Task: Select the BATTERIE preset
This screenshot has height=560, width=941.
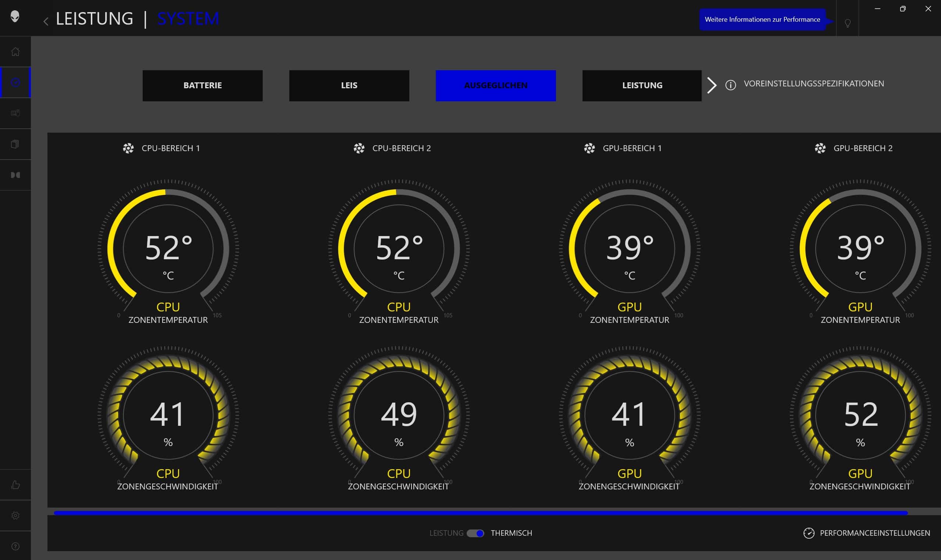Action: click(x=203, y=86)
